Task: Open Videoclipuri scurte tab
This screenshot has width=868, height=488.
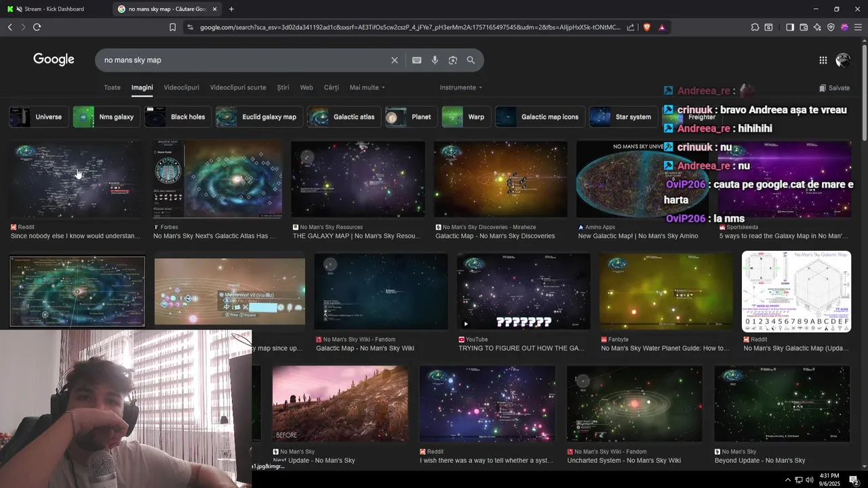Action: pos(238,87)
